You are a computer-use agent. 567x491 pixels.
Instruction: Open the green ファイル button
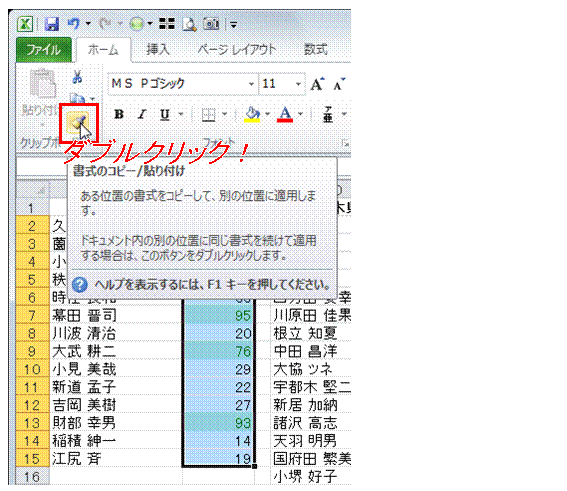coord(44,50)
